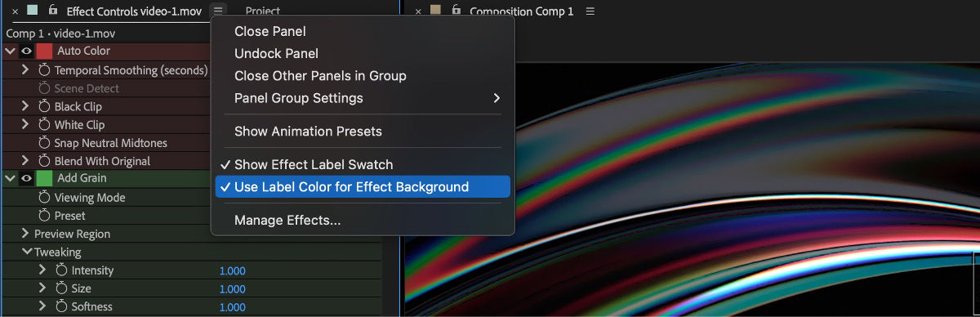Select Show Animation Presets
This screenshot has height=317, width=980.
point(363,131)
